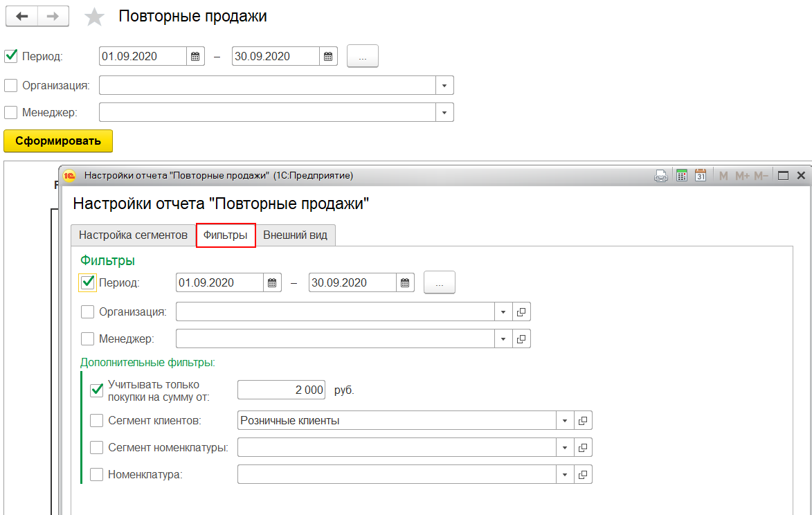
Task: Select the Фильтры tab
Action: coord(226,235)
